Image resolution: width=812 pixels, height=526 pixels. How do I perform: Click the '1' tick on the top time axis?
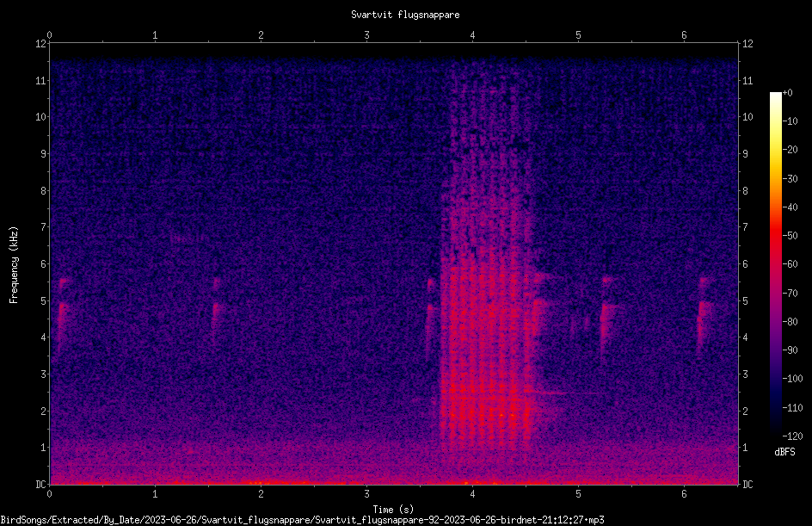point(155,35)
